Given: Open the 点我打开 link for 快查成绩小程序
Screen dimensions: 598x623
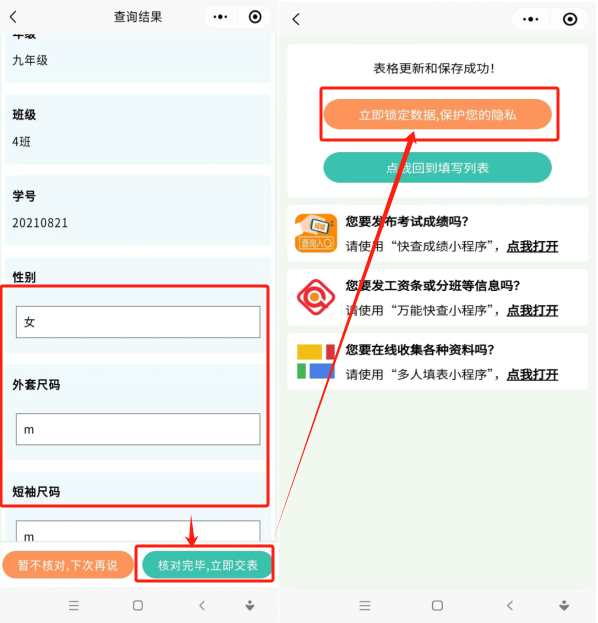Looking at the screenshot, I should pyautogui.click(x=532, y=246).
